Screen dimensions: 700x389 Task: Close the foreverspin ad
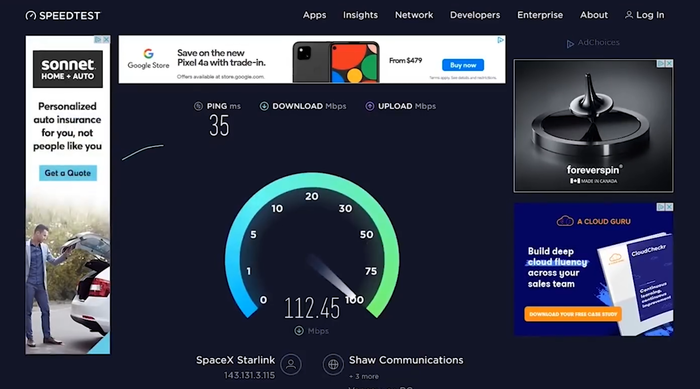pos(669,64)
